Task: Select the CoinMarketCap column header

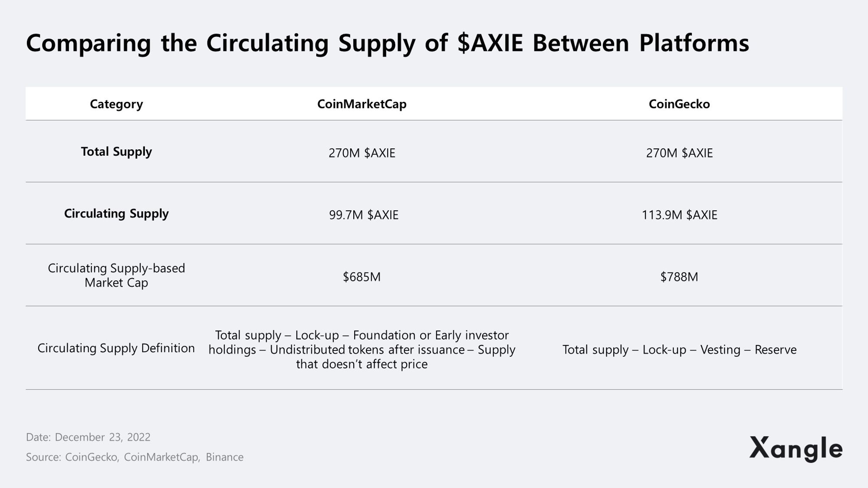Action: (362, 104)
